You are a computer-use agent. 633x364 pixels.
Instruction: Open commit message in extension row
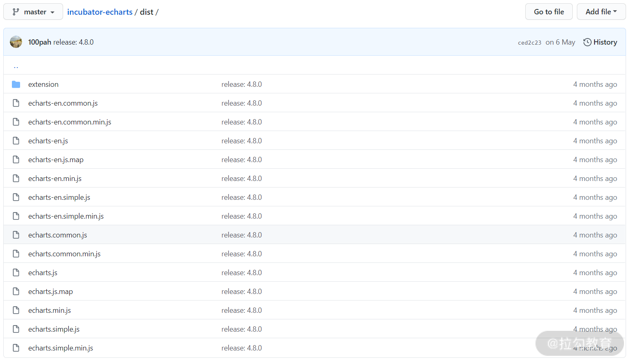241,84
